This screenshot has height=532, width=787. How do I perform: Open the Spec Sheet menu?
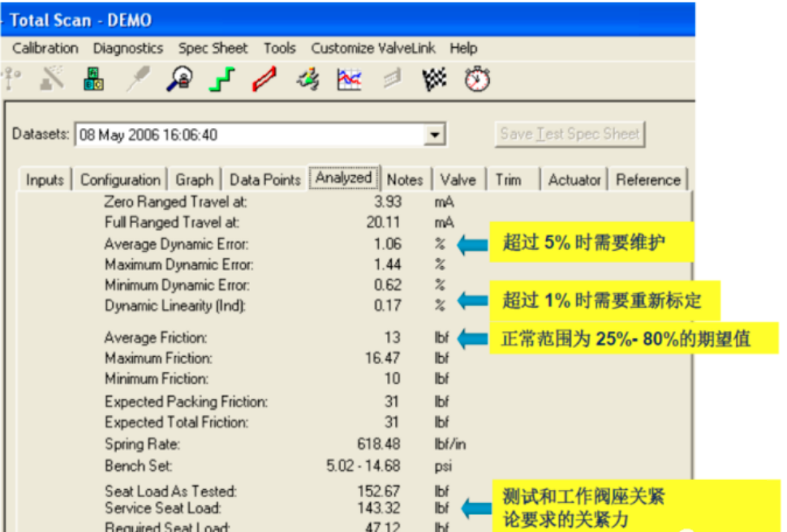coord(213,49)
